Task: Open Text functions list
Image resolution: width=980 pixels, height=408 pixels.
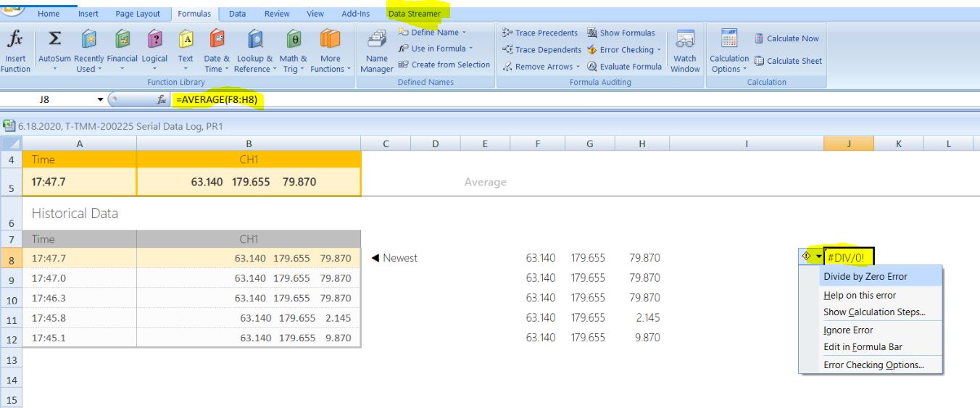Action: click(186, 51)
